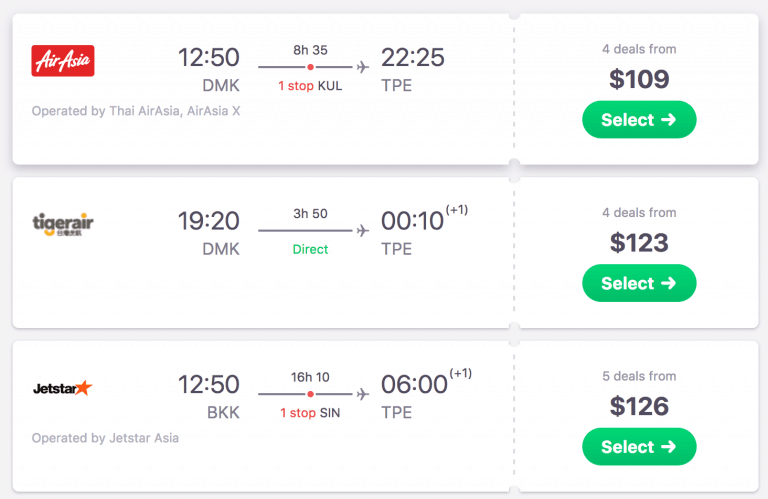Image resolution: width=768 pixels, height=499 pixels.
Task: Click the 00:10 (+1) TPE arrival time
Action: point(412,221)
